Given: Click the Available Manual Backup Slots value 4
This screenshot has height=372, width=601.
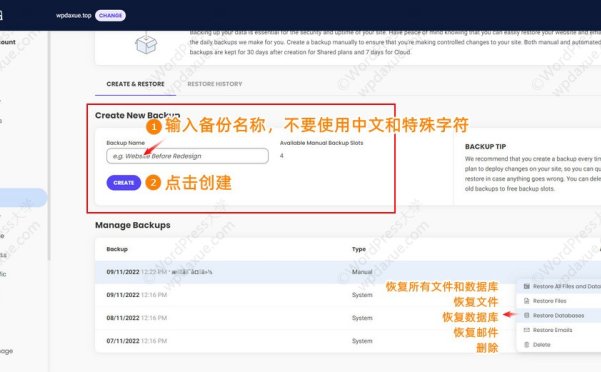Looking at the screenshot, I should pyautogui.click(x=282, y=156).
